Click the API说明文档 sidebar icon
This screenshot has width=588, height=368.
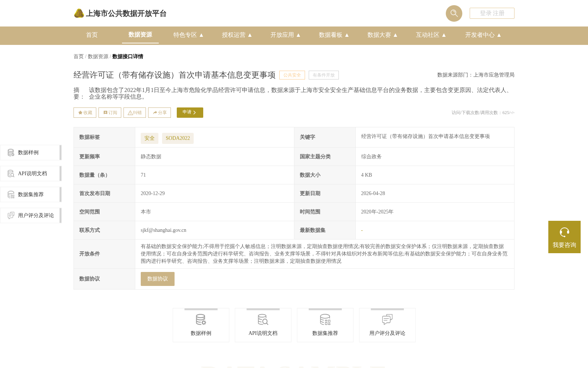tap(11, 173)
